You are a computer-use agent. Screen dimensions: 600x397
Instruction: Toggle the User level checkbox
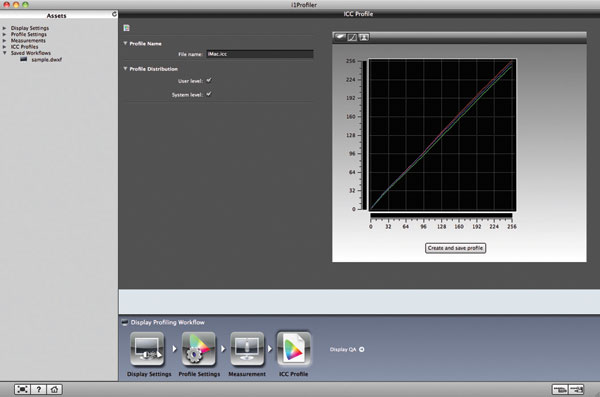pyautogui.click(x=209, y=80)
